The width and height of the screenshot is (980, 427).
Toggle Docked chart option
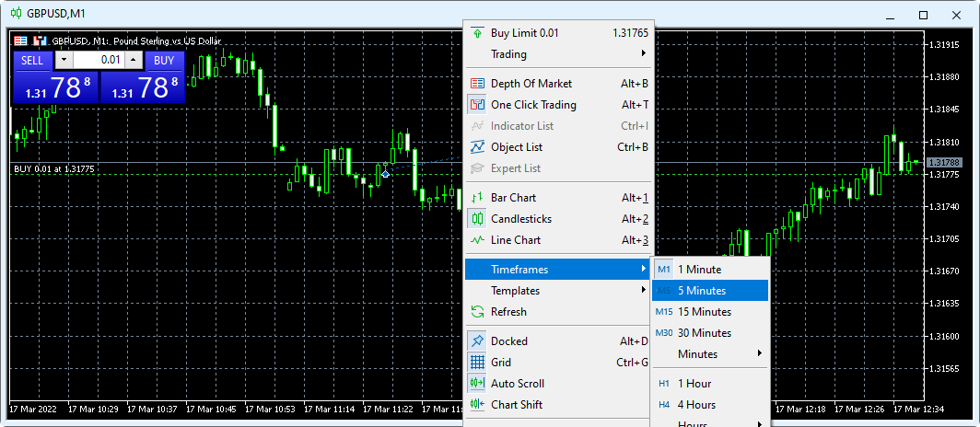tap(557, 341)
